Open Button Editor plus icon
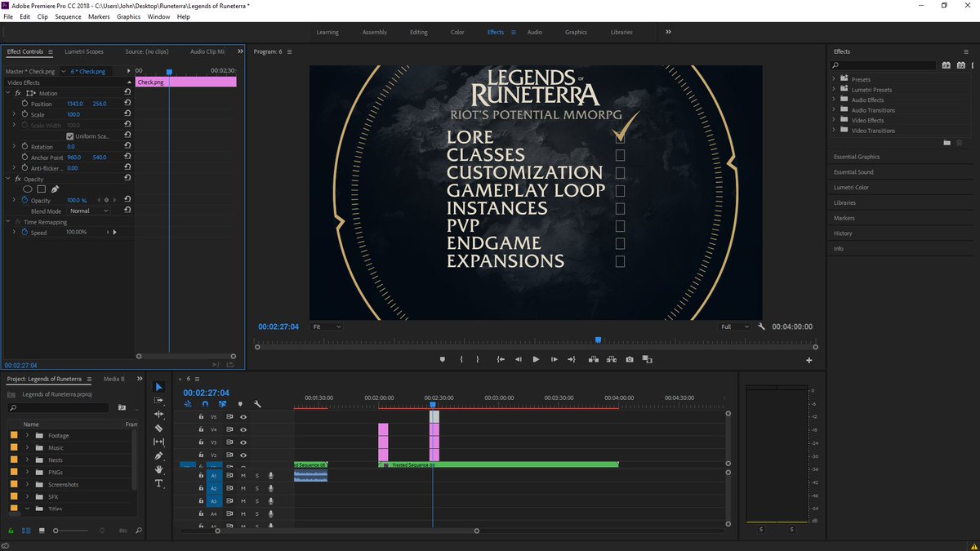The image size is (980, 551). (809, 360)
